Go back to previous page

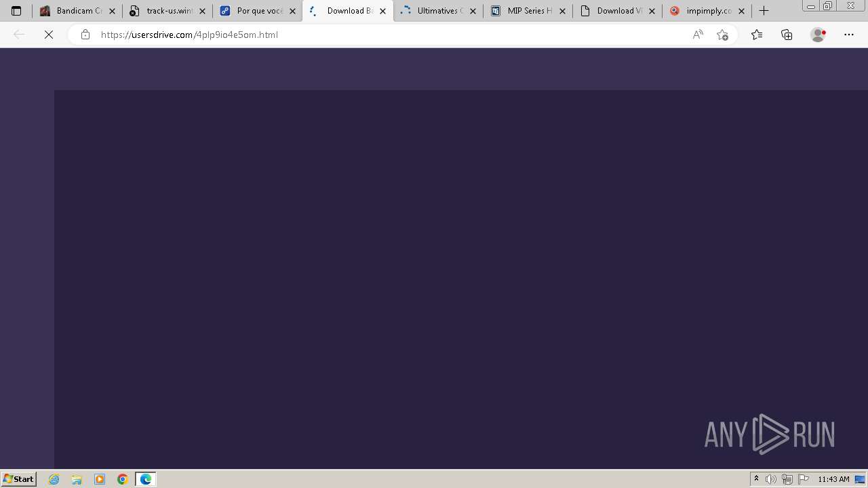pos(19,35)
